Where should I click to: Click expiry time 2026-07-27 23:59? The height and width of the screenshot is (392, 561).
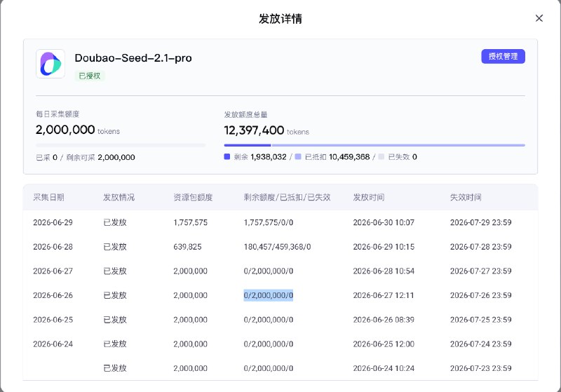[x=480, y=271]
